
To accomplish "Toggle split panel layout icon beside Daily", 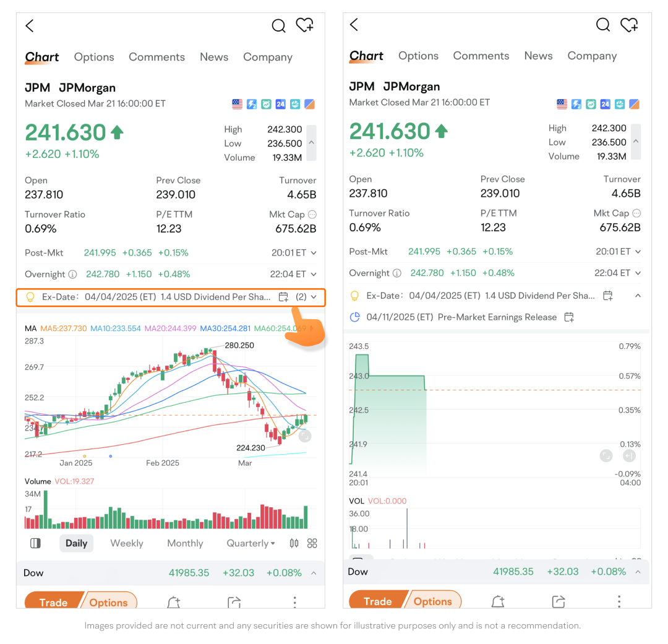I will (x=35, y=543).
